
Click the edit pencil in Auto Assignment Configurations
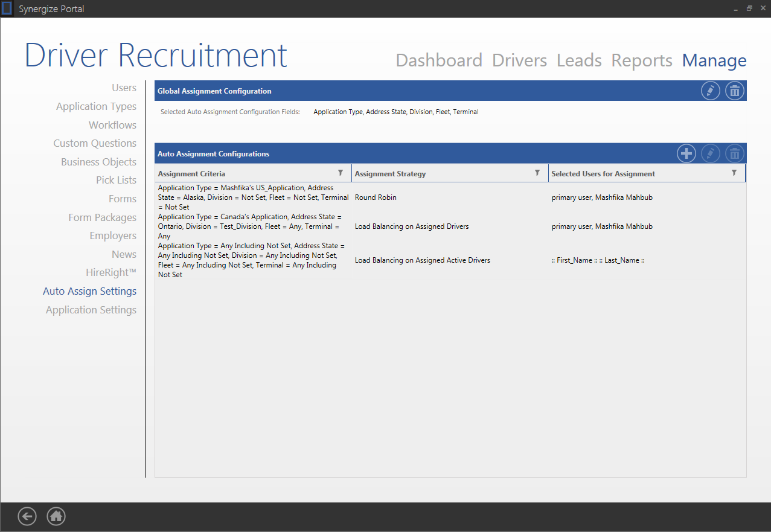click(x=710, y=153)
